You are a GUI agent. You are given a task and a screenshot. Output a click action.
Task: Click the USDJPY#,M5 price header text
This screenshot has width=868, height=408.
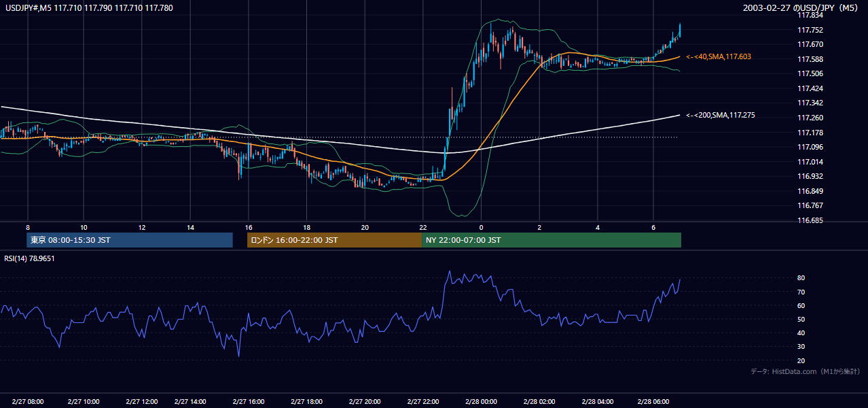89,8
